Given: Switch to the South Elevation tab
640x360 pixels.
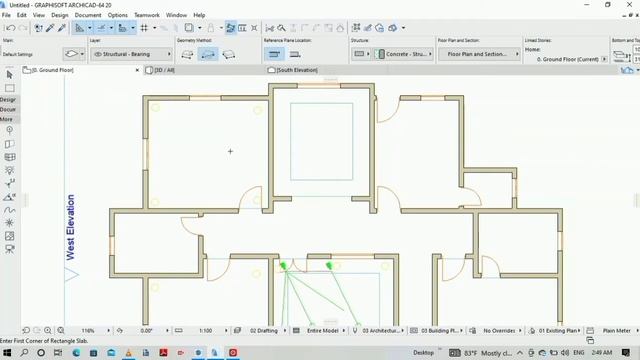Looking at the screenshot, I should point(297,70).
